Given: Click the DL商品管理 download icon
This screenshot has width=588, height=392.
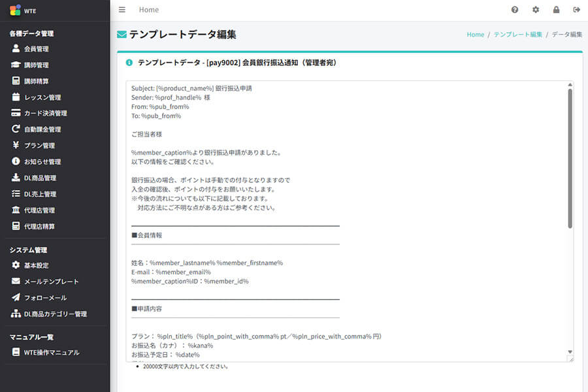Looking at the screenshot, I should click(16, 177).
